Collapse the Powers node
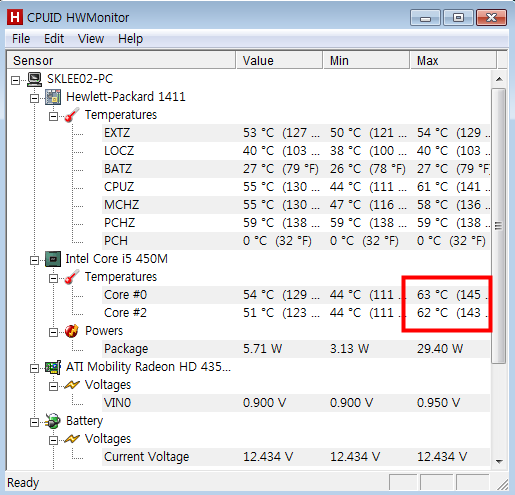Viewport: 515px width, 495px height. 53,333
